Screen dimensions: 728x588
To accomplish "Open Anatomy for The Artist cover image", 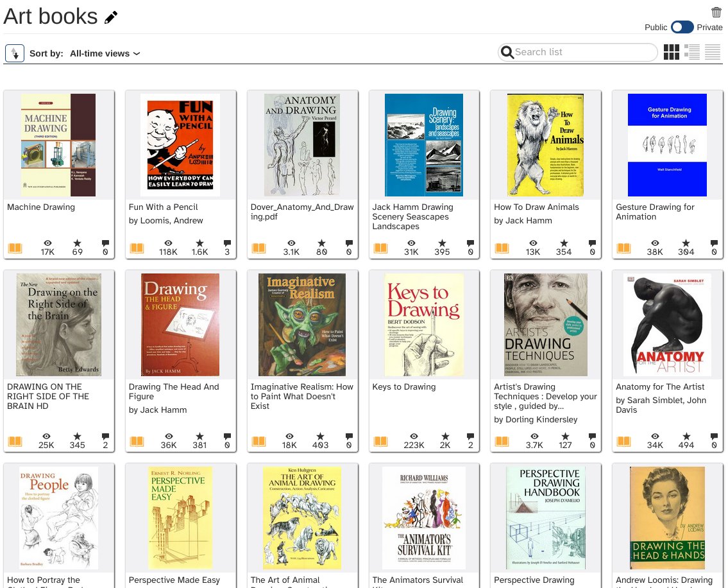I will pos(667,324).
